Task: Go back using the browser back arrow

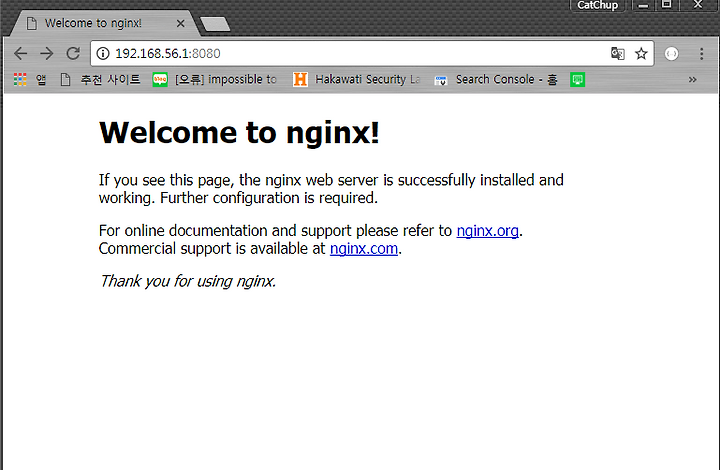Action: pos(21,54)
